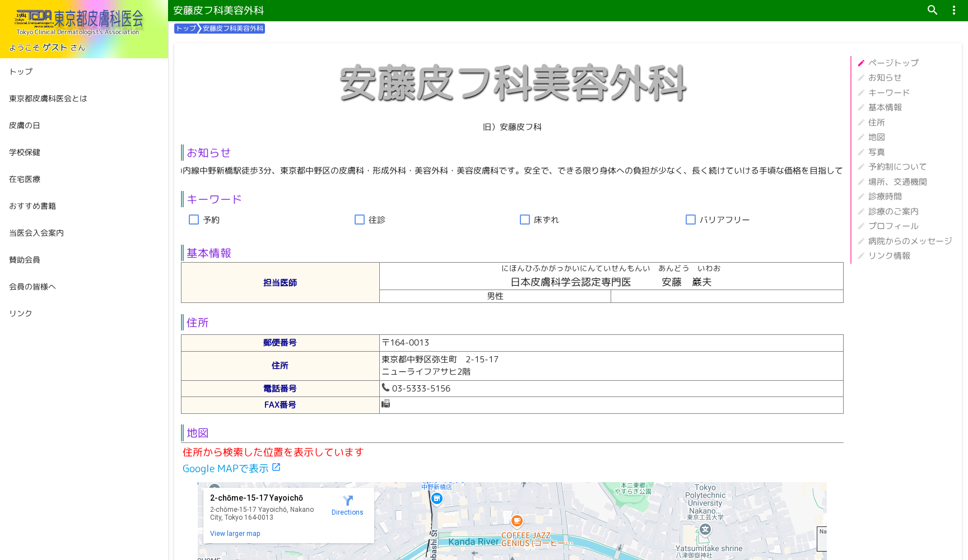The image size is (968, 560).
Task: Select 学校保健 in the left sidebar menu
Action: (x=25, y=152)
